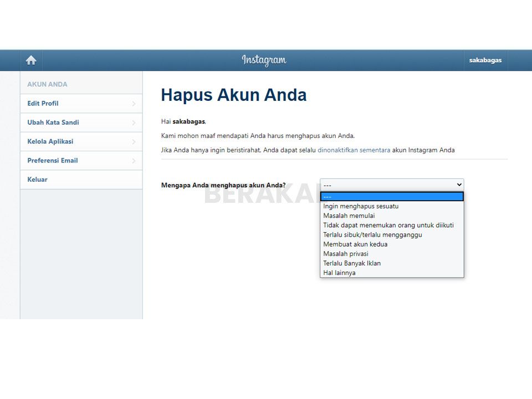Viewport: 532px width, 399px height.
Task: Click chevron next to Edit Profil
Action: tap(134, 104)
